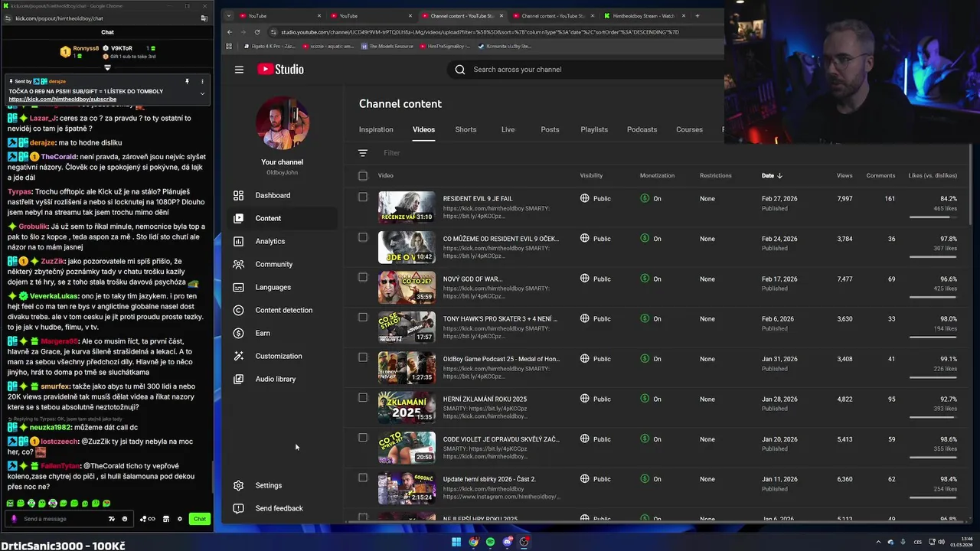Viewport: 980px width, 551px height.
Task: Go back in Chrome
Action: click(x=230, y=32)
